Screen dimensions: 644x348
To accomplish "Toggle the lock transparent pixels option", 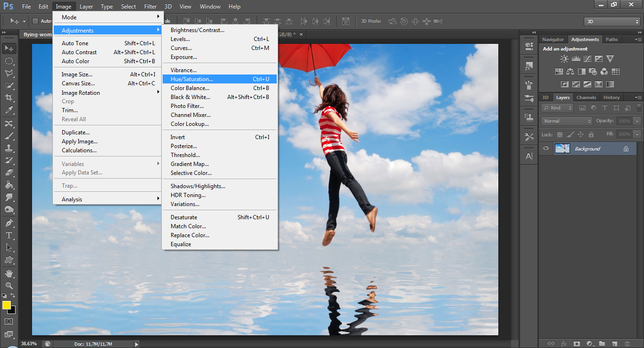I will [560, 134].
